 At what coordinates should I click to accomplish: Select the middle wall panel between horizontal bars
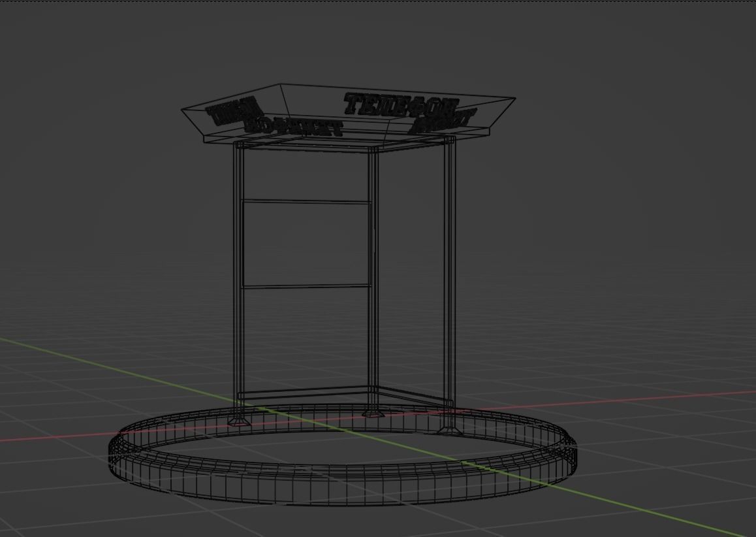tap(307, 244)
